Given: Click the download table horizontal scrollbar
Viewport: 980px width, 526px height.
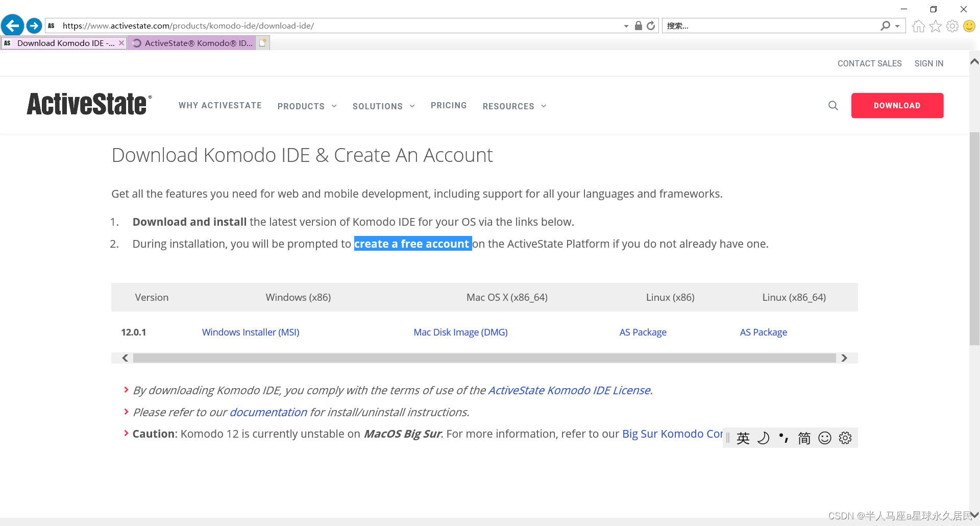Looking at the screenshot, I should point(484,358).
